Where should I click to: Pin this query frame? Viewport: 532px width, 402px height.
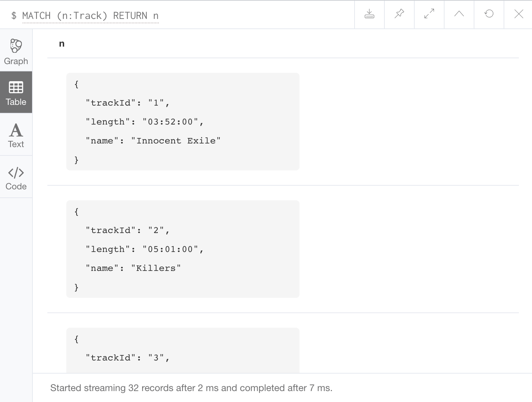(x=399, y=15)
